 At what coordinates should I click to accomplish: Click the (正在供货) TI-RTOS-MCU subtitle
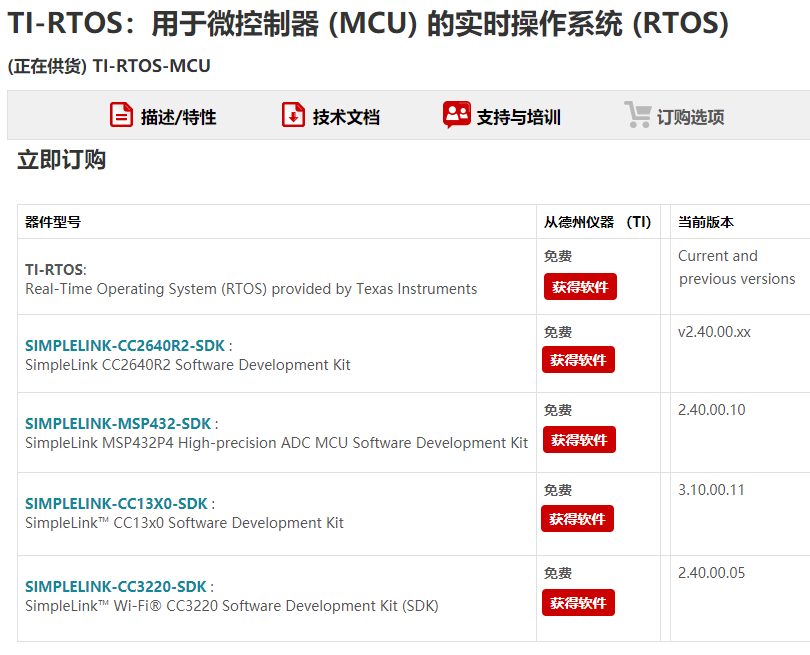[x=109, y=66]
